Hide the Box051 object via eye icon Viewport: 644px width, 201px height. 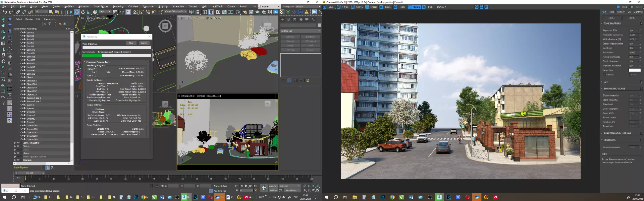point(21,32)
